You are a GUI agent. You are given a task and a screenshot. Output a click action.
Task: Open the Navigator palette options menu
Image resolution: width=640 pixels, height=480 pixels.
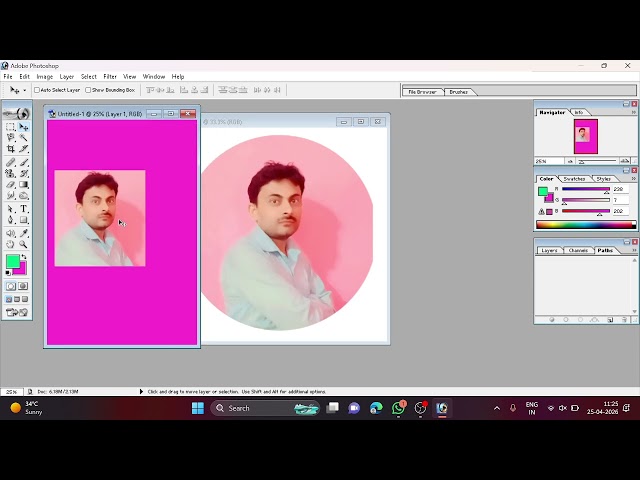coord(634,112)
